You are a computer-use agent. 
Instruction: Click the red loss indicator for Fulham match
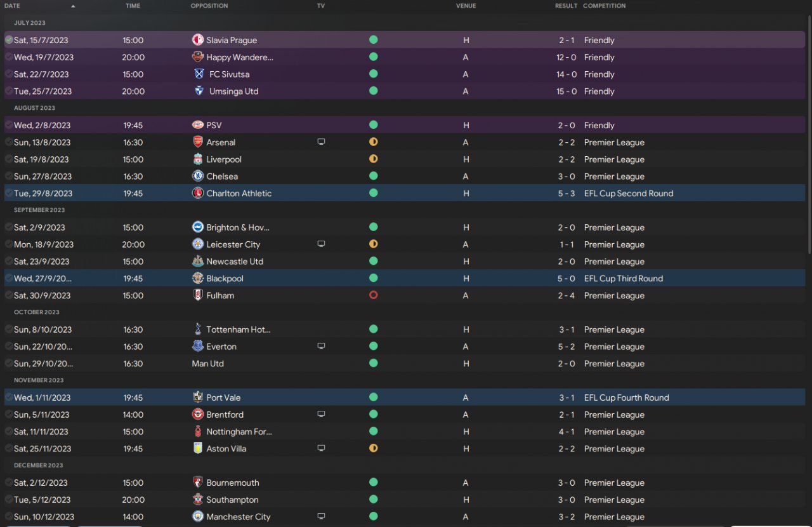(373, 295)
